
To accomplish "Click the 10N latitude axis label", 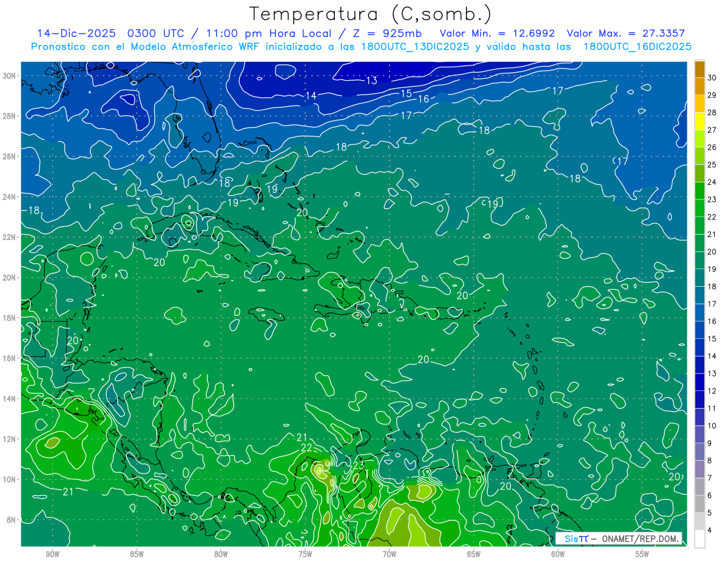I will (10, 480).
